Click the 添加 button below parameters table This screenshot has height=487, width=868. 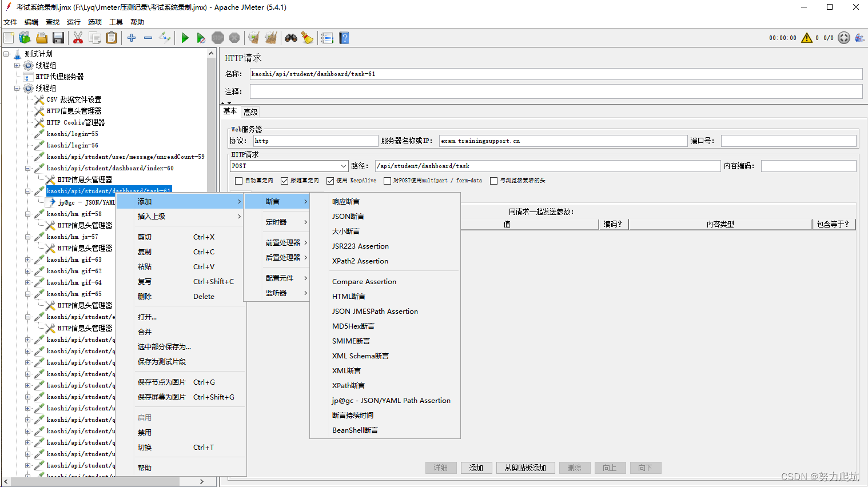tap(476, 468)
